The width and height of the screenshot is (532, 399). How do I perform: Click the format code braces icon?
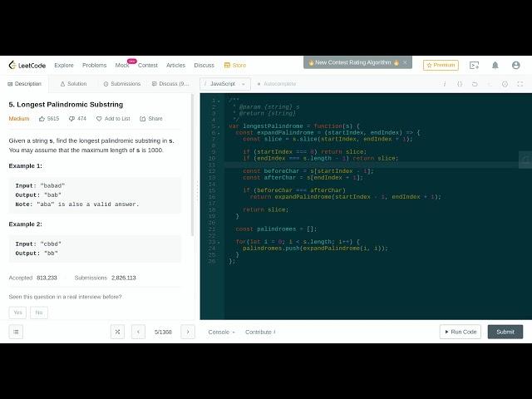[x=460, y=84]
